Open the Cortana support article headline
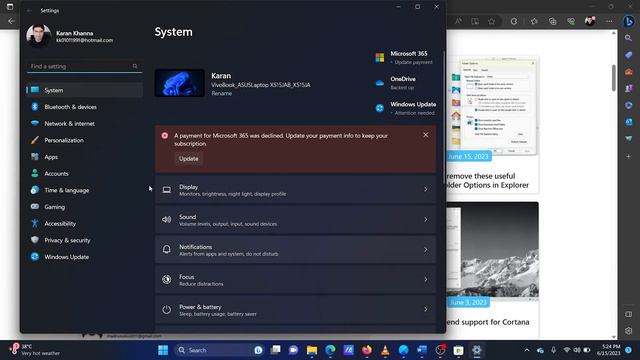 (x=488, y=322)
